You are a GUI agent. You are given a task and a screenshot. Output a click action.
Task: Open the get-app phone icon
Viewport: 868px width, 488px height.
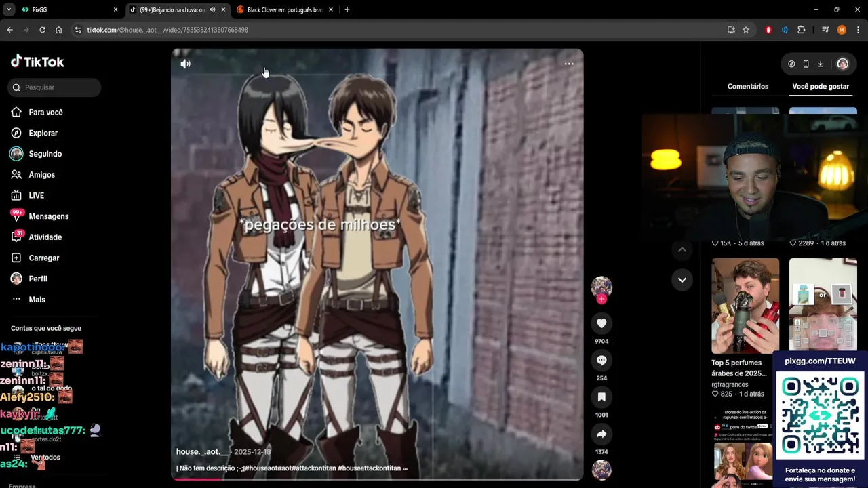pos(806,64)
